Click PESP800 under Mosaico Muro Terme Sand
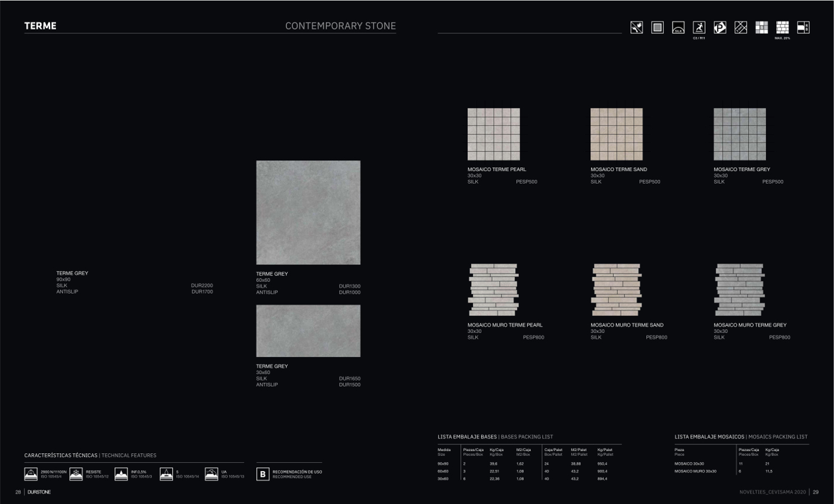The height and width of the screenshot is (504, 834). (656, 338)
